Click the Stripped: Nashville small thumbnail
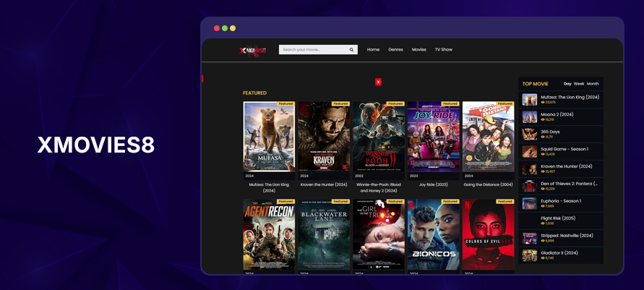Screen dimensions: 644x290 (529, 238)
